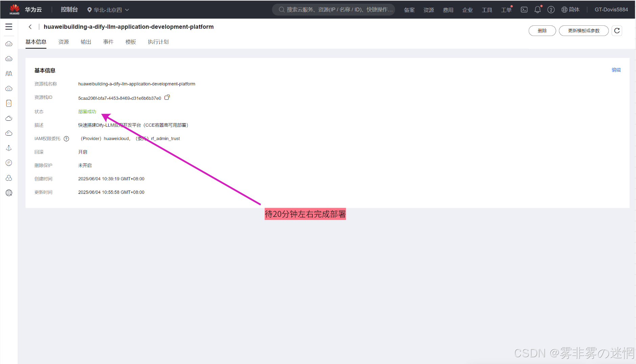Open the 简体 language selector
This screenshot has width=636, height=364.
[x=570, y=10]
